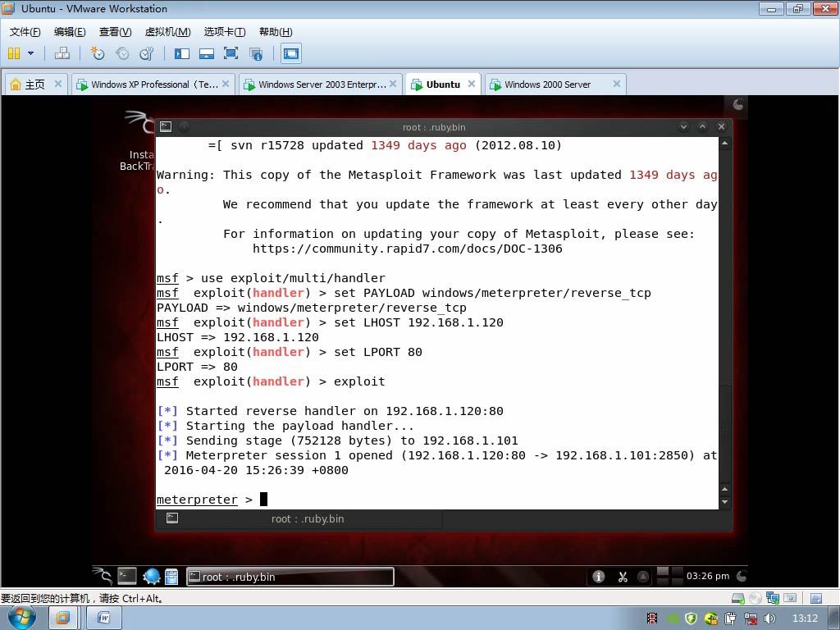The image size is (840, 630).
Task: Click the top-right desktop cashew icon
Action: pyautogui.click(x=737, y=104)
